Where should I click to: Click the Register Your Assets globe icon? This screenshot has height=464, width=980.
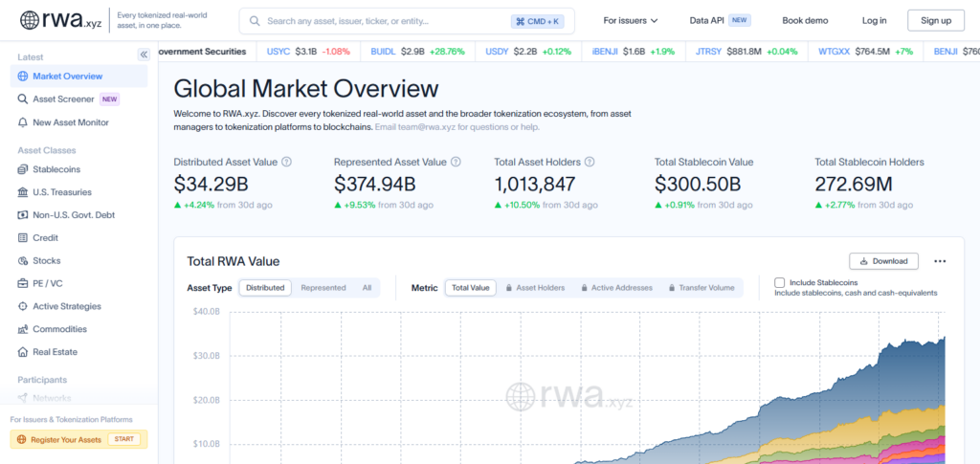(21, 440)
